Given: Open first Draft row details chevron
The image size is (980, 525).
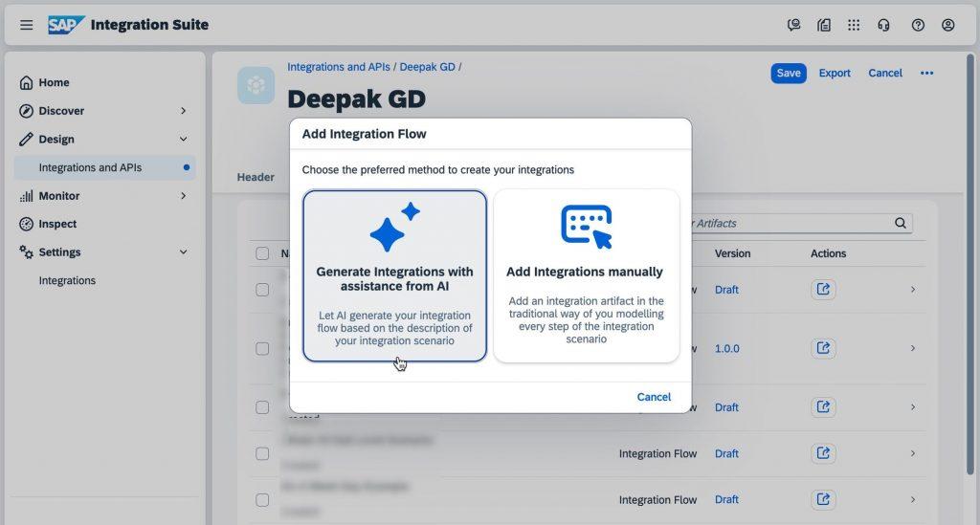Looking at the screenshot, I should pos(912,290).
